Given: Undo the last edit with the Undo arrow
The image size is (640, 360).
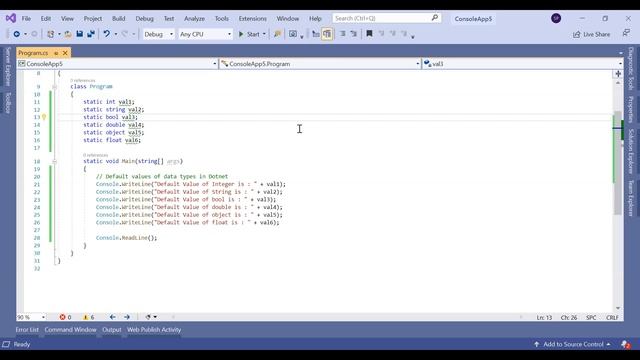Looking at the screenshot, I should pos(107,34).
